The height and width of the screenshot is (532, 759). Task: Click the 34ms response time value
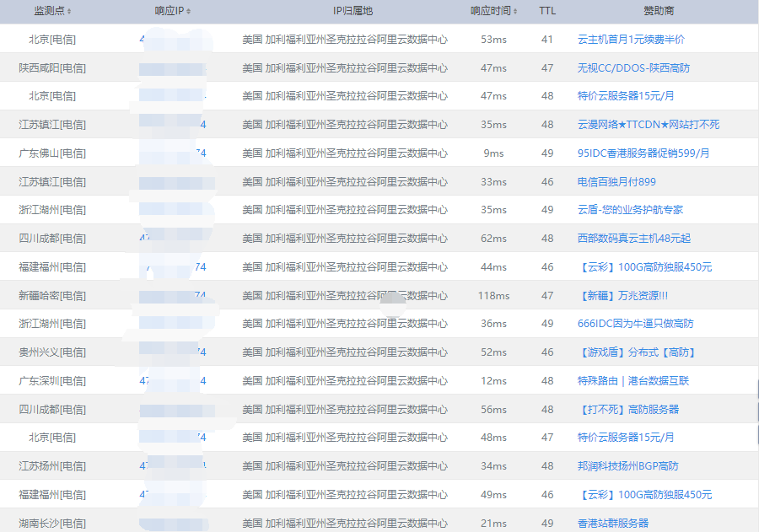tap(493, 465)
